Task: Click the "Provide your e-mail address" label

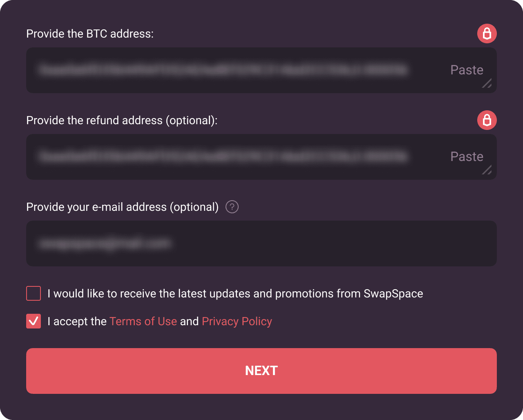Action: click(x=122, y=207)
